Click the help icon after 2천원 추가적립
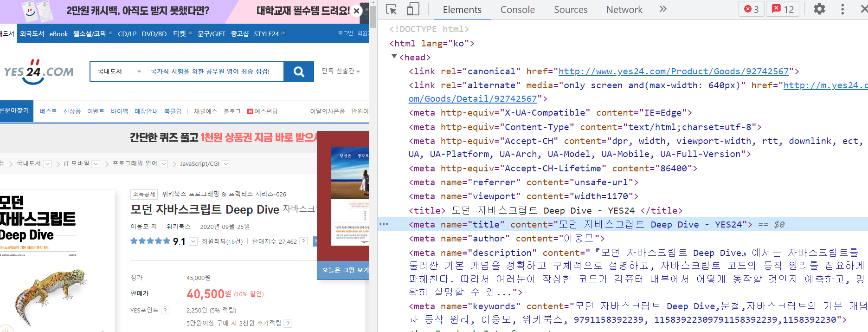The height and width of the screenshot is (332, 868). click(x=288, y=324)
